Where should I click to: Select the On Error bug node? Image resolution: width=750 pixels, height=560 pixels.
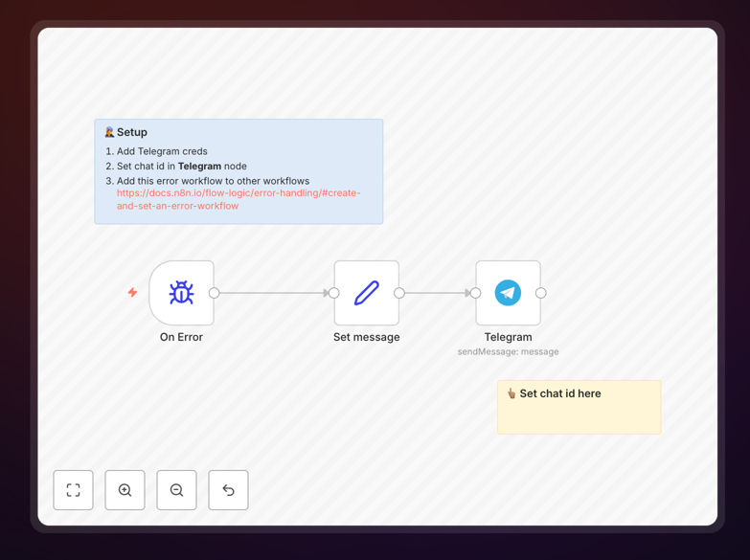[x=182, y=293]
